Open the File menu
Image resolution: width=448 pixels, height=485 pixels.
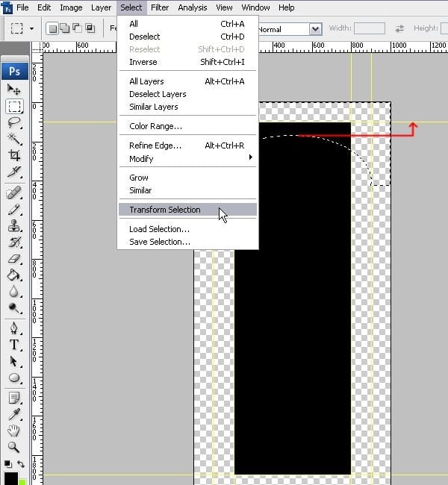coord(22,7)
